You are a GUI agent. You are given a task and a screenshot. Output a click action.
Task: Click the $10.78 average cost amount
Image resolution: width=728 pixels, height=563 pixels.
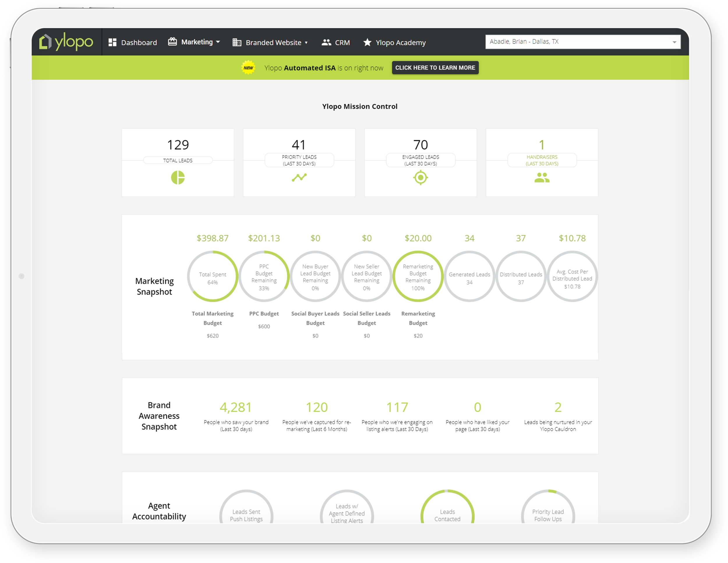tap(572, 238)
